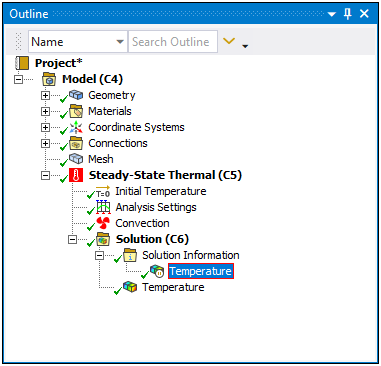The width and height of the screenshot is (381, 366).
Task: Select Solution Information label
Action: [191, 255]
